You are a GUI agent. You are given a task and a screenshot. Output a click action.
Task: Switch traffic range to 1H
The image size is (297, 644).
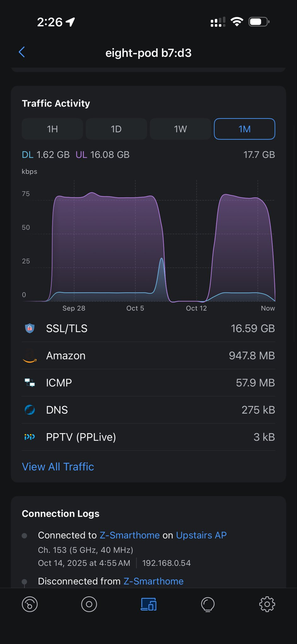(x=52, y=129)
